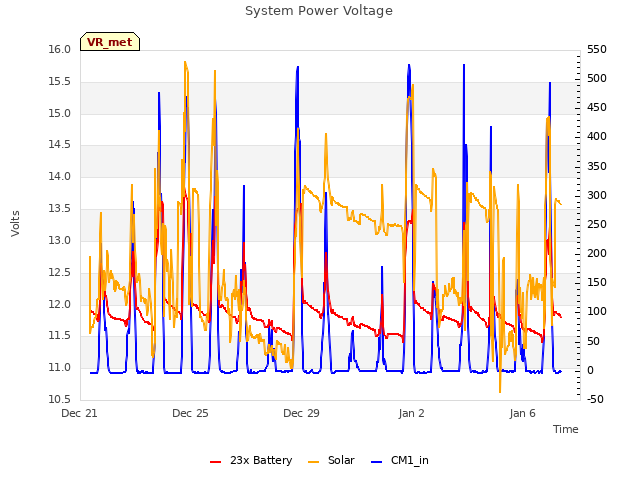
Task: Click the 200 right axis value
Action: tap(597, 253)
